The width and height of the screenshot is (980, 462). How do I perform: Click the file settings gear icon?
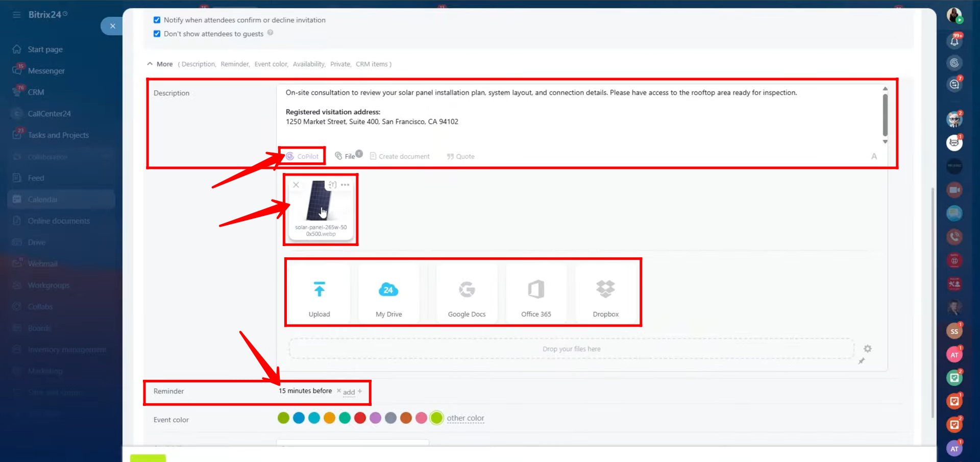pos(867,349)
